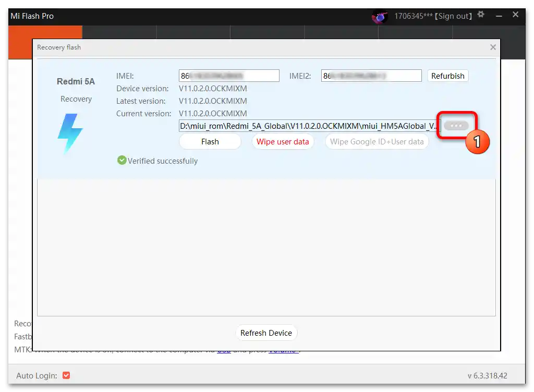Click the Current version value V11.0.2.0.OCKMIXM
This screenshot has height=392, width=534.
tap(213, 114)
